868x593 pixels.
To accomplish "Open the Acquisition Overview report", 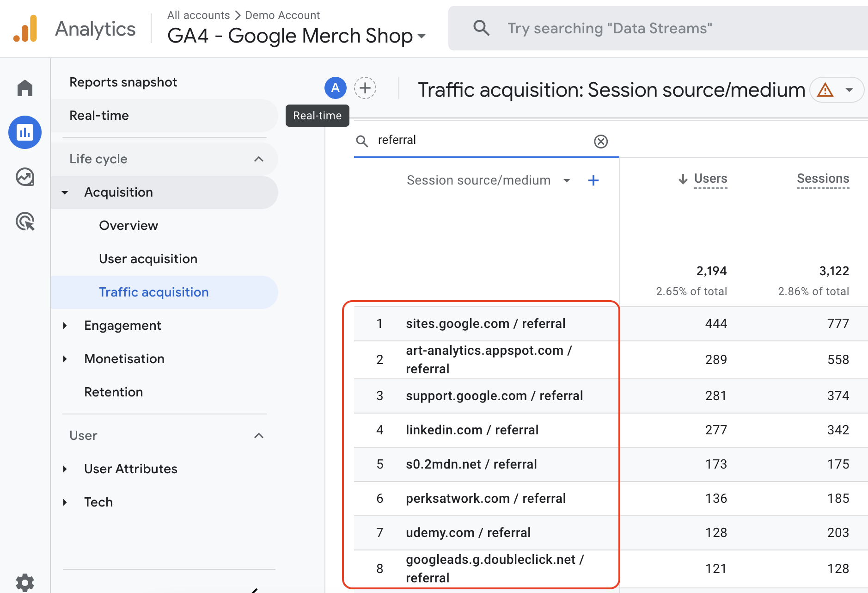I will pyautogui.click(x=128, y=226).
